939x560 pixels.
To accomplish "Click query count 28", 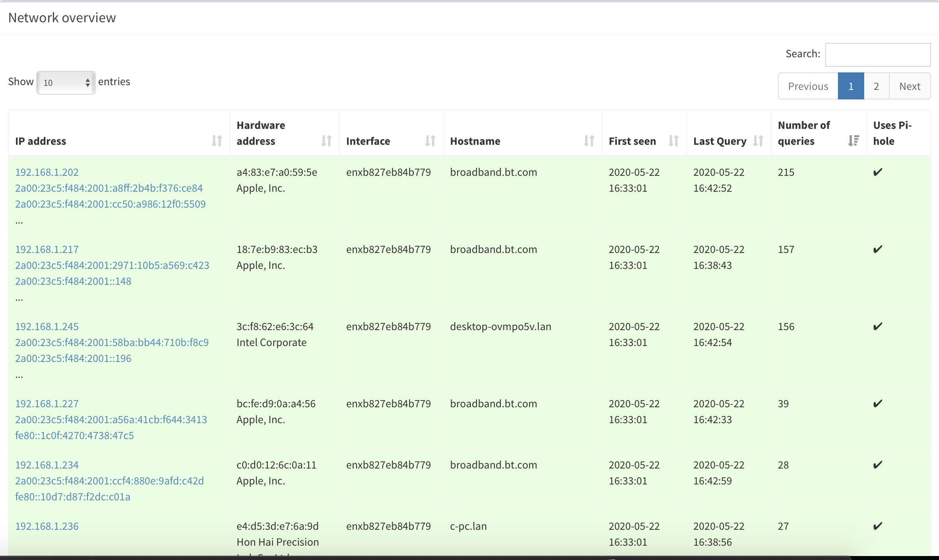I will [783, 465].
